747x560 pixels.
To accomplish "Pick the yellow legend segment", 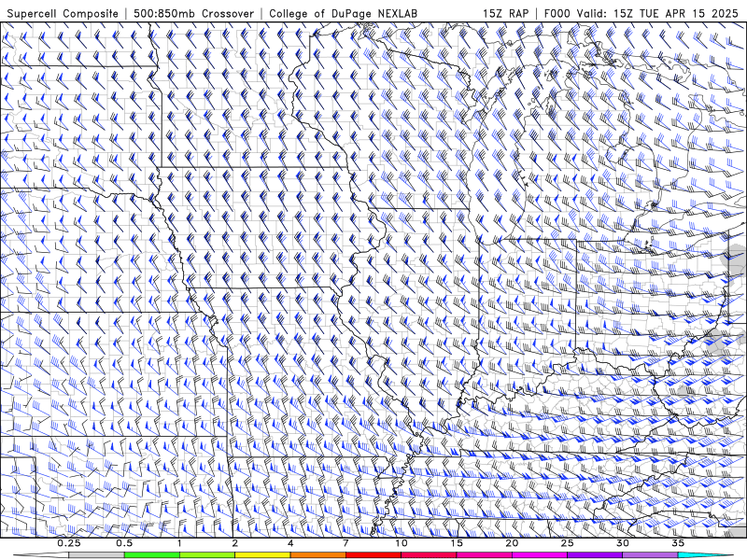I will (x=262, y=555).
